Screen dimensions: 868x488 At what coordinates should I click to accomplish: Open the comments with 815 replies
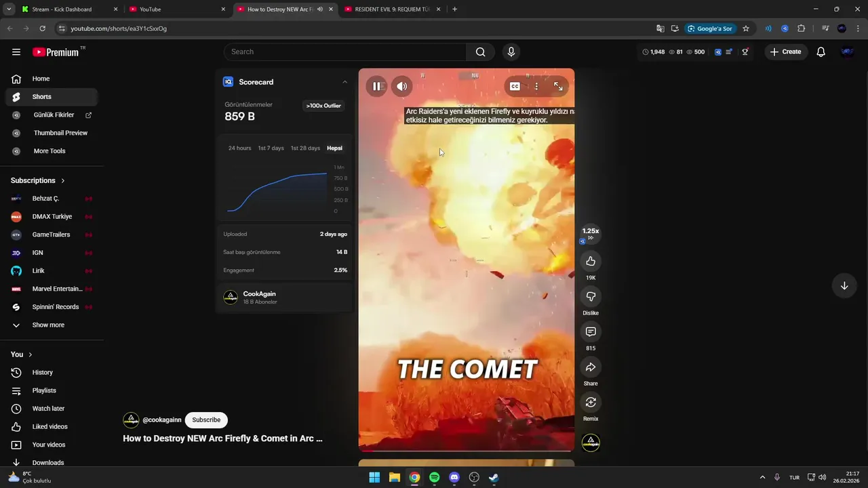[591, 331]
